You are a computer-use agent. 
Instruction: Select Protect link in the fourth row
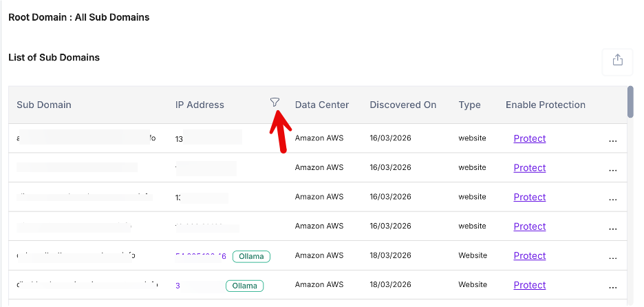[x=529, y=226]
